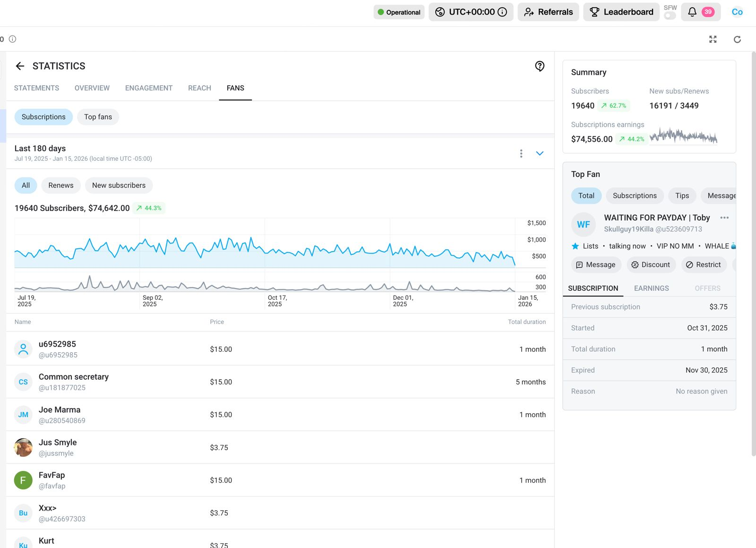Image resolution: width=756 pixels, height=548 pixels.
Task: Send a Message to Toby
Action: pos(596,265)
